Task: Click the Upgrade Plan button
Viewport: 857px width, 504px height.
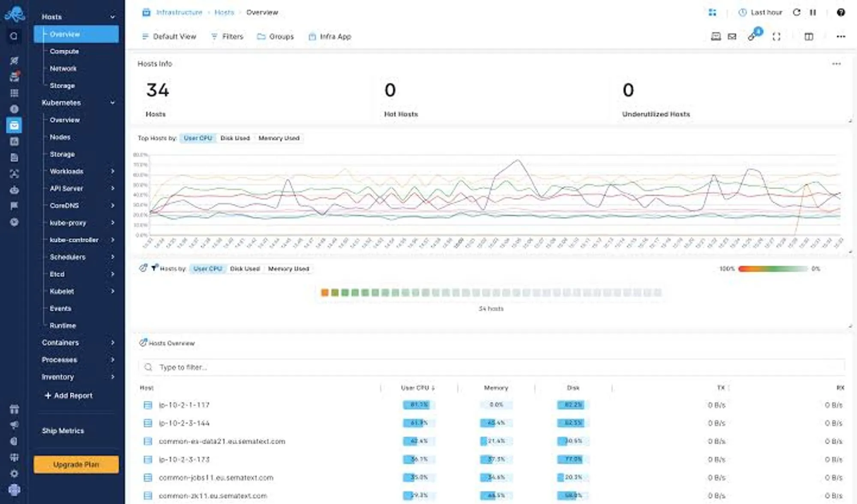Action: pos(76,465)
